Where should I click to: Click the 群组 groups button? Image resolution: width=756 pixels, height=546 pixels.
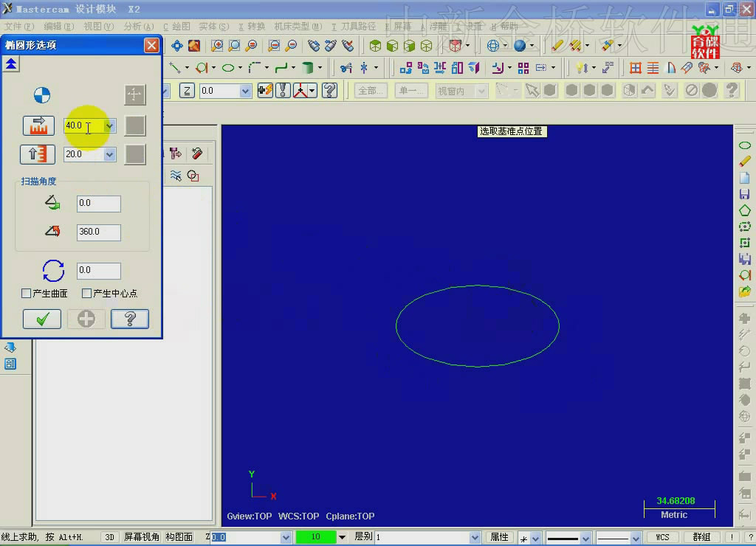click(701, 537)
